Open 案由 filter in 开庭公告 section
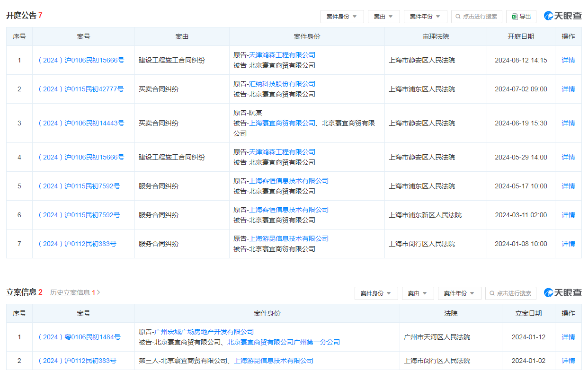Viewport: 588px width, 371px height. click(383, 17)
